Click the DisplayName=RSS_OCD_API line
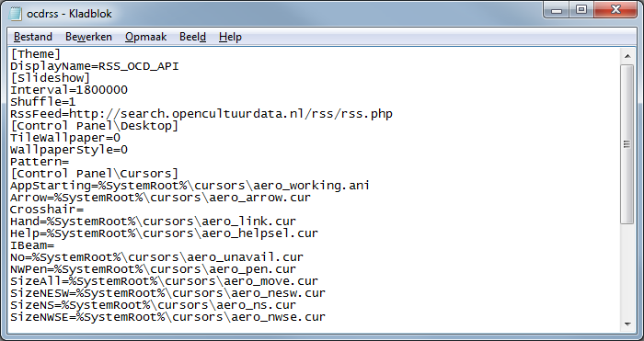Screen dimensions: 644x341 pyautogui.click(x=95, y=66)
